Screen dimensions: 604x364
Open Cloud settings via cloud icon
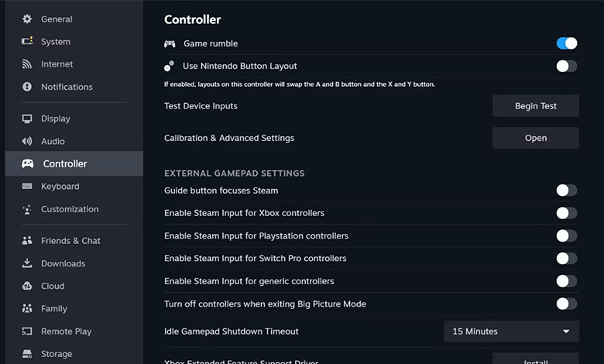pos(27,286)
